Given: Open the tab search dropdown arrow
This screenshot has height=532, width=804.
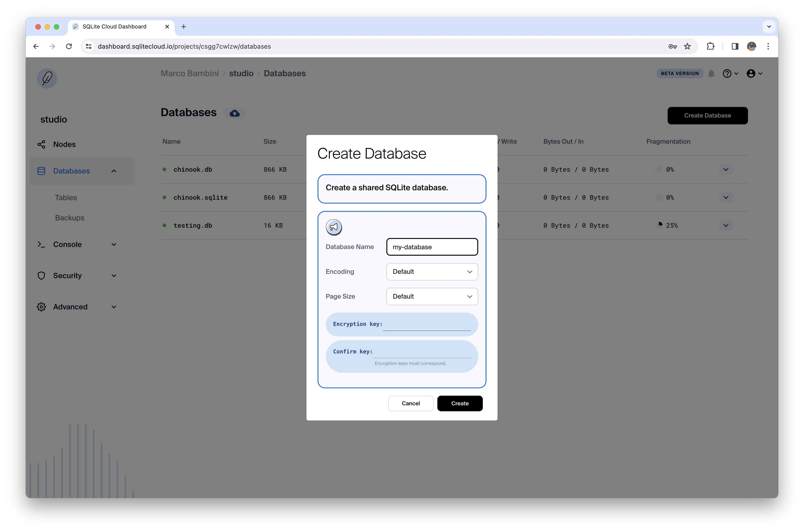Looking at the screenshot, I should coord(769,27).
